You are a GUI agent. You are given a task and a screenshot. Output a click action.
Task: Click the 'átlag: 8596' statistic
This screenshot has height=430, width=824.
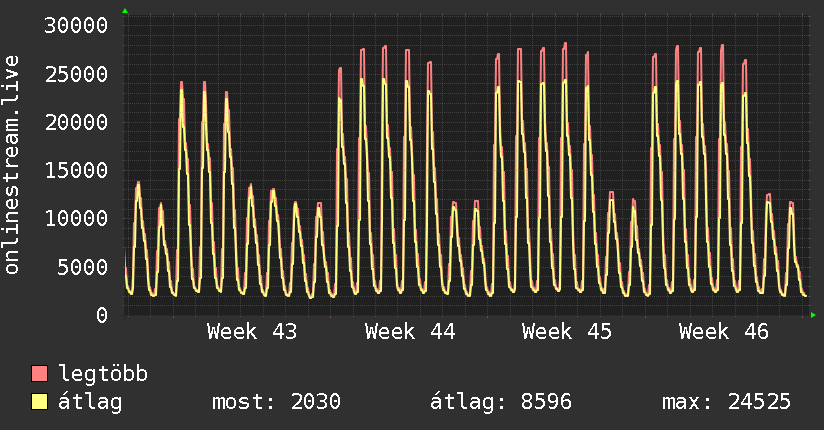tap(501, 402)
